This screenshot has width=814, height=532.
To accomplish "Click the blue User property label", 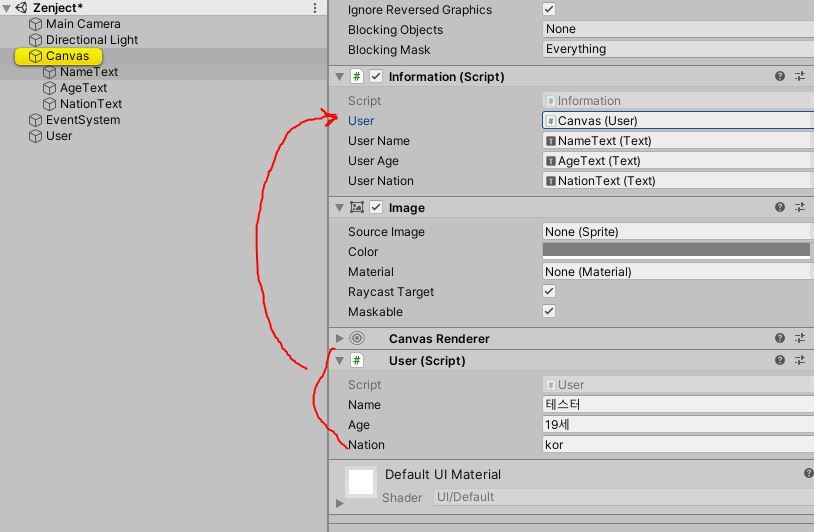I will [x=361, y=121].
